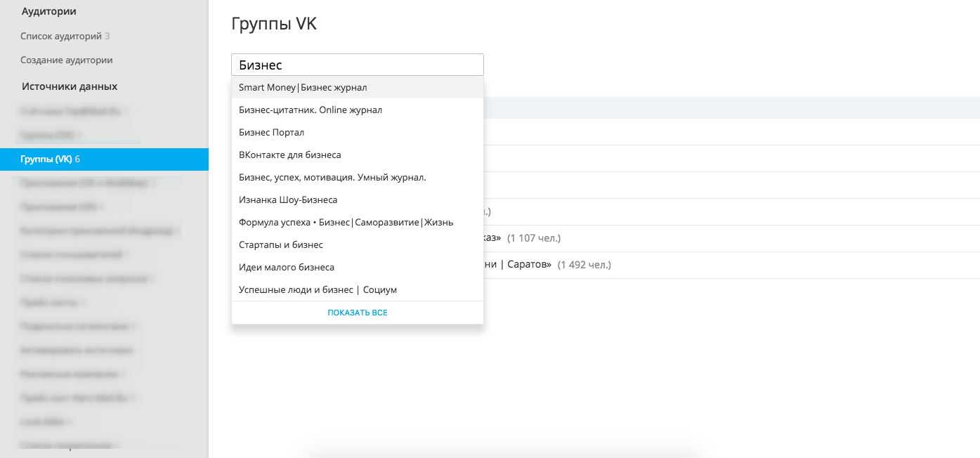
Task: Pick 'Бизнес Портал' in the dropdown list
Action: [271, 133]
